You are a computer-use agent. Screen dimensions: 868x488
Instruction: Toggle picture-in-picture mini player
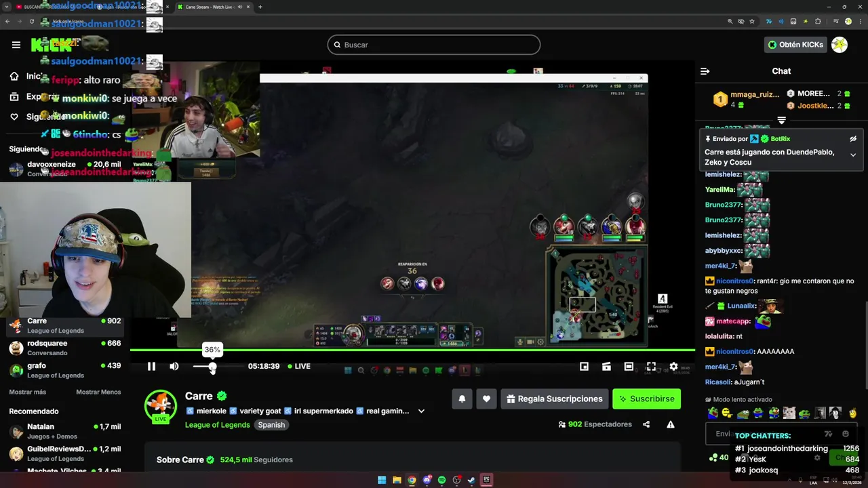click(x=584, y=366)
